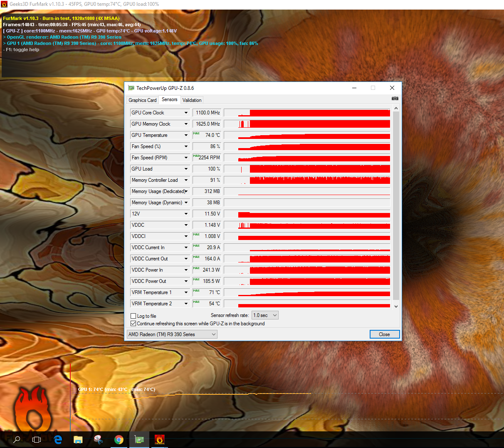Open Google Chrome from taskbar

tap(119, 439)
